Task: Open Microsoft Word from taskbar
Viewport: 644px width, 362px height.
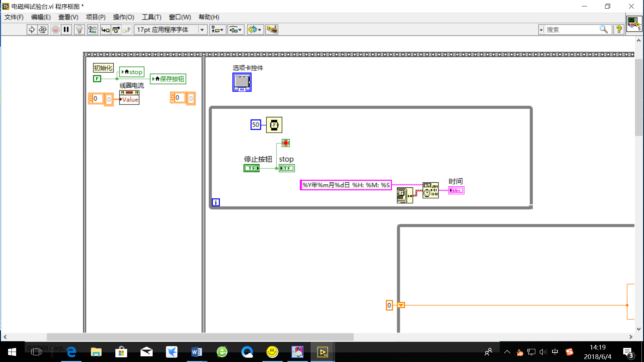Action: 197,352
